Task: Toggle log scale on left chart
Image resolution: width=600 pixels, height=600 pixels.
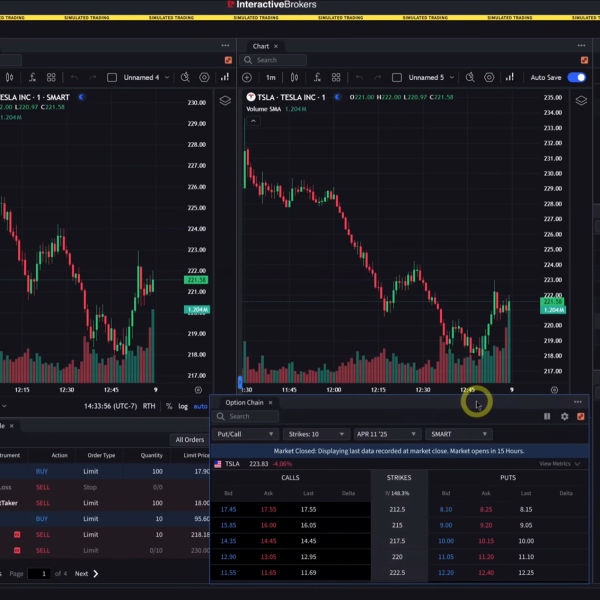Action: click(x=182, y=406)
